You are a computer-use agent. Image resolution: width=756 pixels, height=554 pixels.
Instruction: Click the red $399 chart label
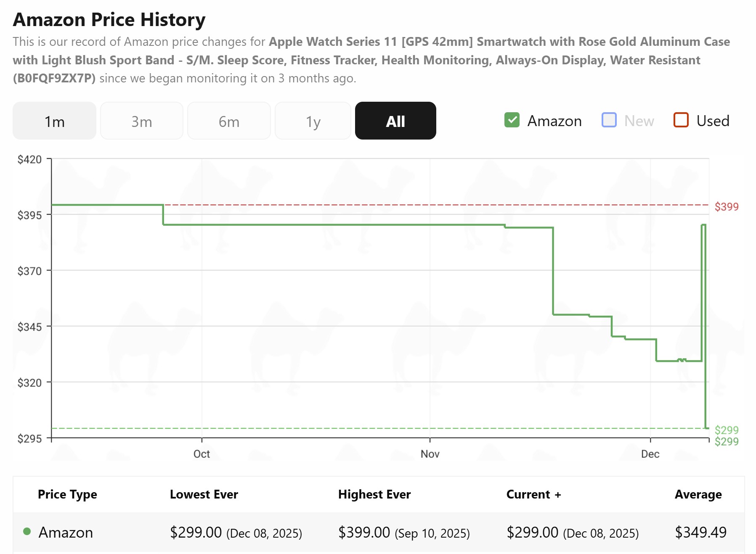pyautogui.click(x=727, y=206)
